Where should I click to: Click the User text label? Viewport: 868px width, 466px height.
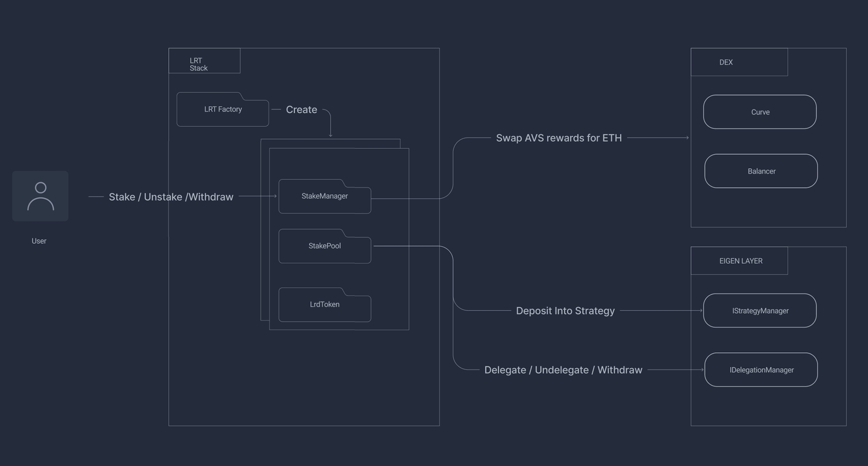(x=39, y=241)
